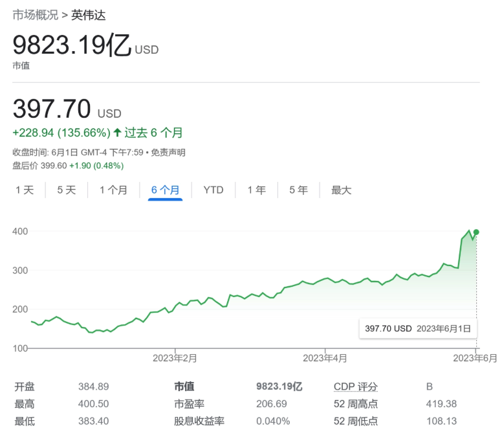Click the 9823.19亿 market cap headline

pyautogui.click(x=72, y=45)
